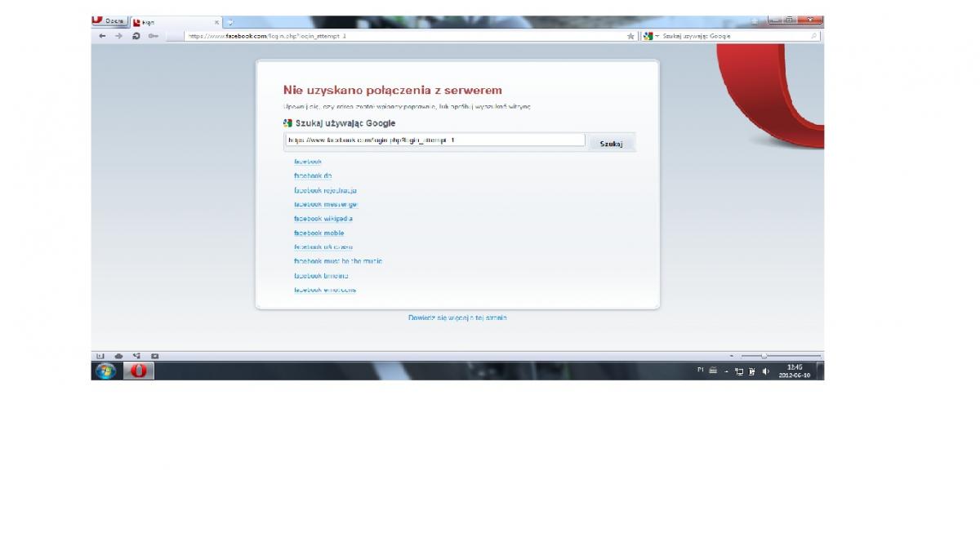Click the Opera Unite share icon
980x551 pixels.
tap(136, 356)
